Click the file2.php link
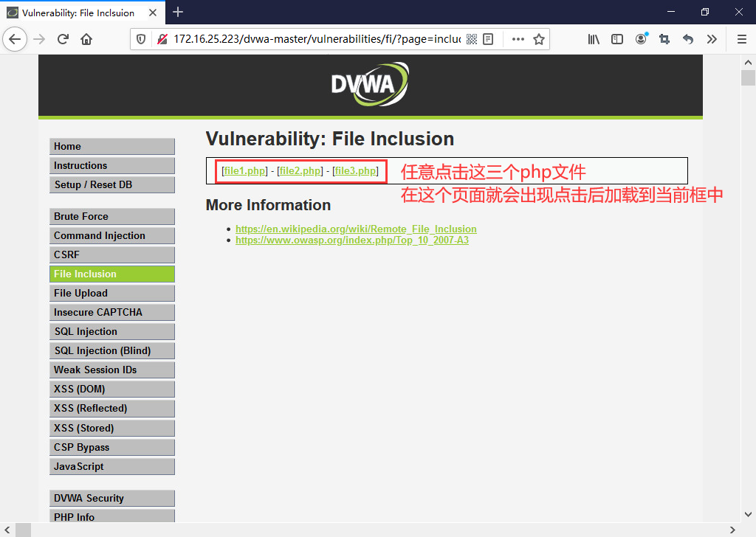 (x=300, y=171)
